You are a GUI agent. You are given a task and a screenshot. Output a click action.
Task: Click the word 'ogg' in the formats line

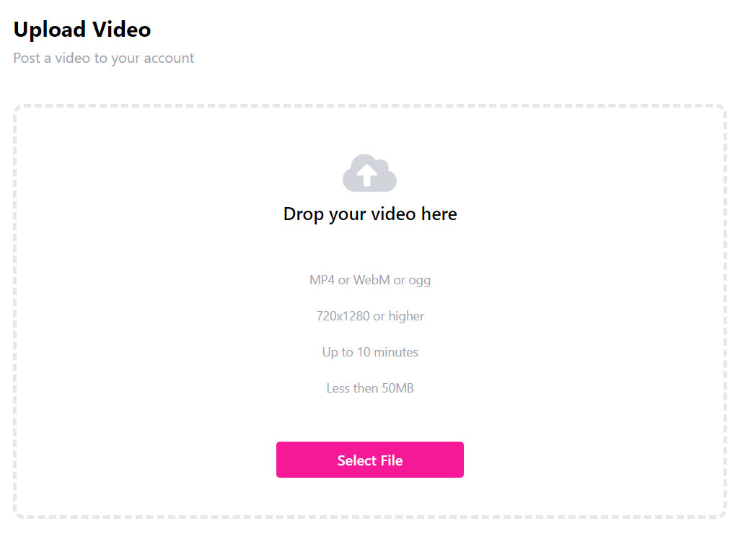click(x=419, y=281)
